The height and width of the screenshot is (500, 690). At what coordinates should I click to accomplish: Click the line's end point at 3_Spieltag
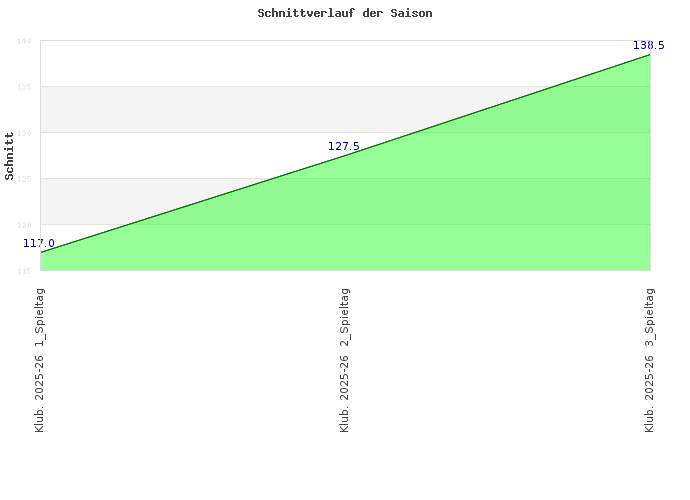[x=649, y=55]
